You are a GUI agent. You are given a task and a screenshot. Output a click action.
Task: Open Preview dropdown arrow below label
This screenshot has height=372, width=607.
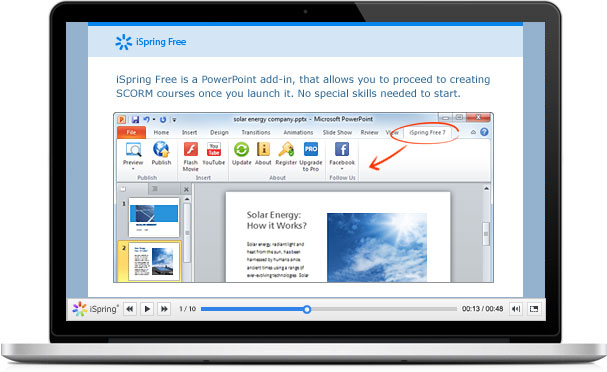[x=133, y=169]
